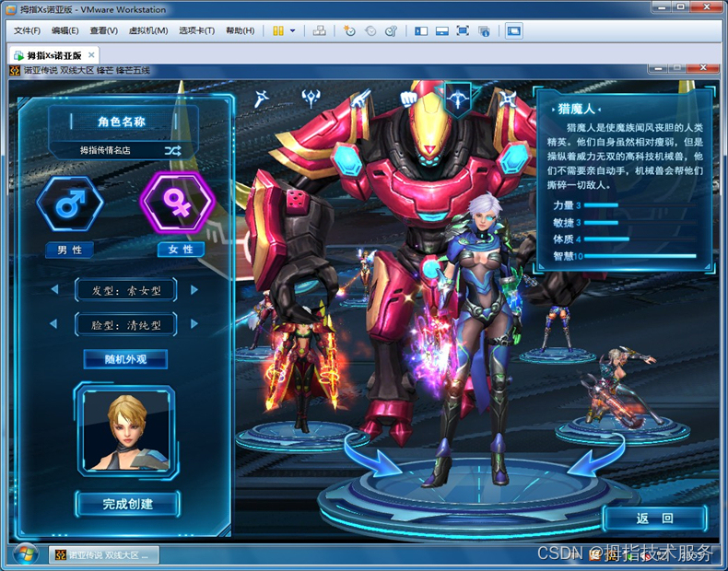Click the 女性 label button

click(181, 250)
